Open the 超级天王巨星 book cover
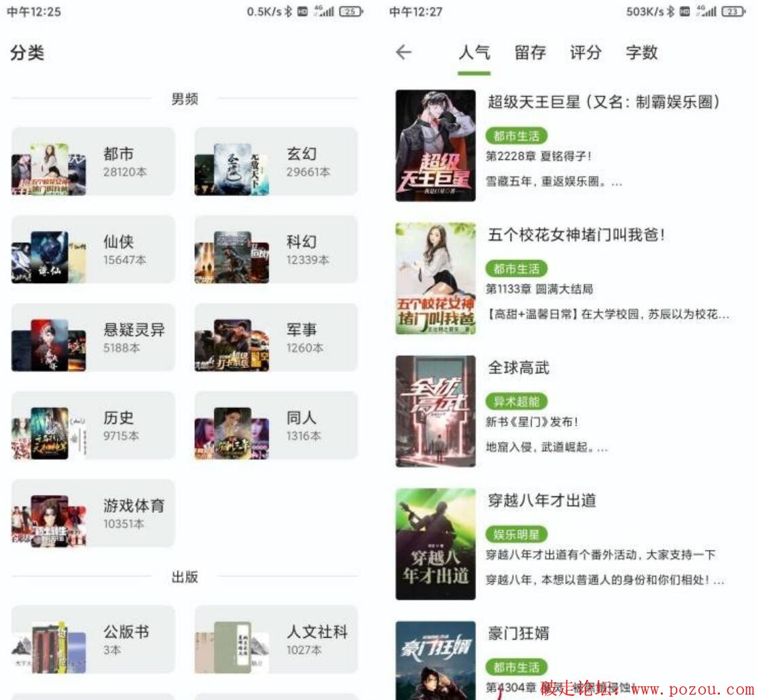 point(435,145)
